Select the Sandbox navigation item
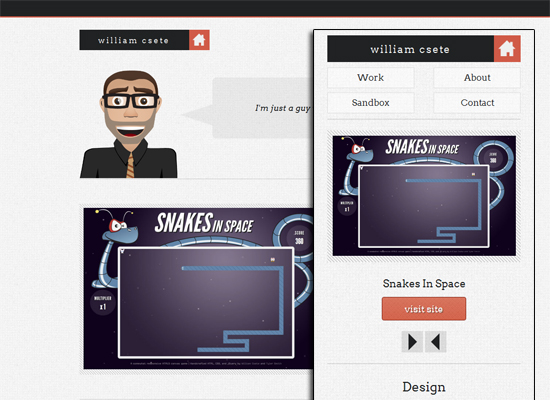 pos(371,103)
